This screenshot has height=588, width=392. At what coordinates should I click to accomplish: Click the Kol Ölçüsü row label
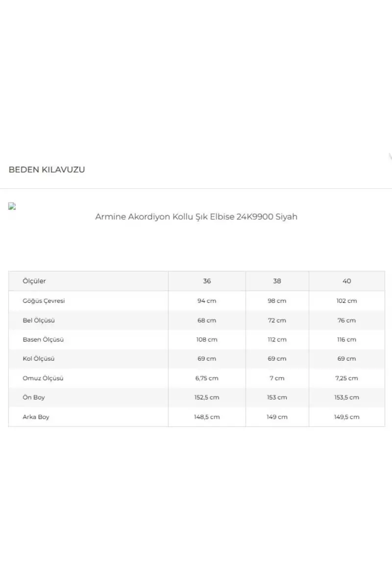click(39, 359)
